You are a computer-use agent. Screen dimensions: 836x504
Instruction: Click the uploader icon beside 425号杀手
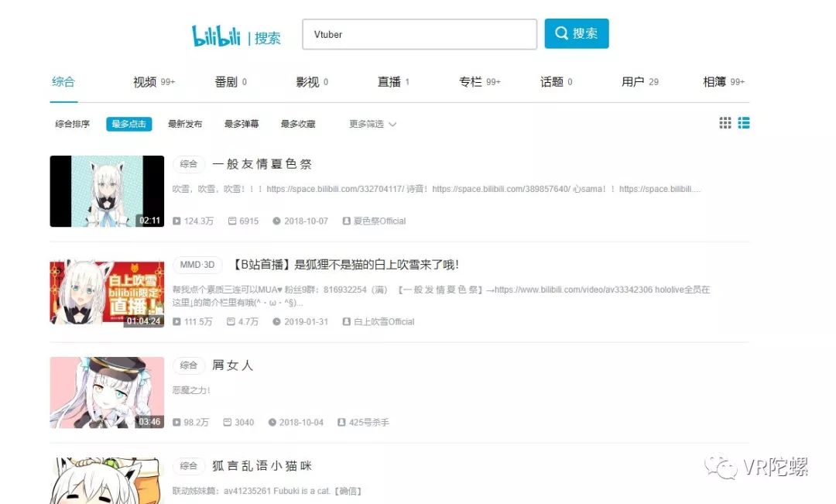click(342, 423)
